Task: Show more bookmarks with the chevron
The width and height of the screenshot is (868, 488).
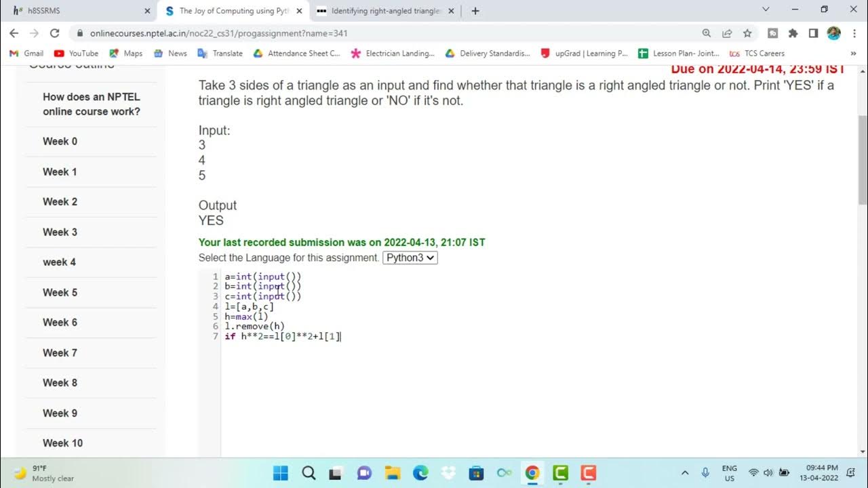Action: coord(853,54)
